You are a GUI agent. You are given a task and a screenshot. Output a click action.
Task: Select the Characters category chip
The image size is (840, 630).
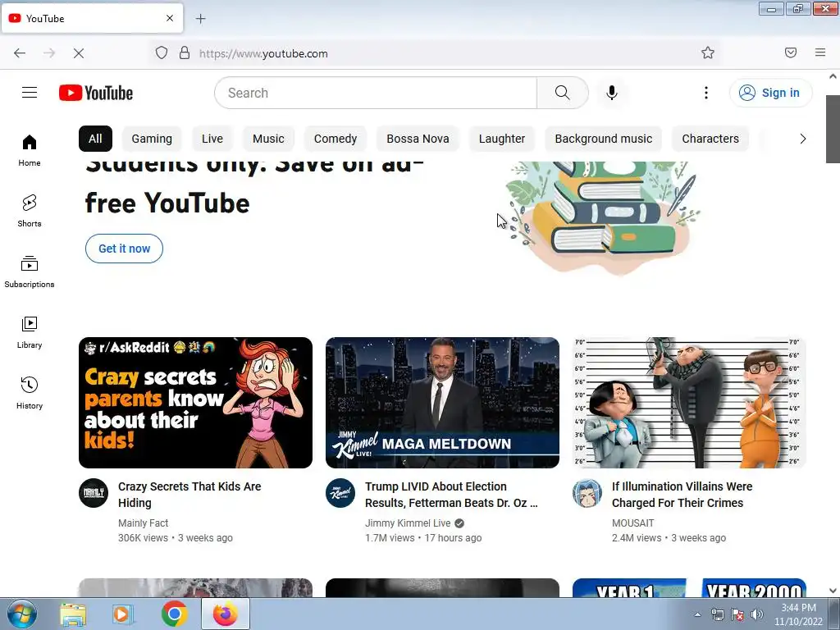point(710,139)
